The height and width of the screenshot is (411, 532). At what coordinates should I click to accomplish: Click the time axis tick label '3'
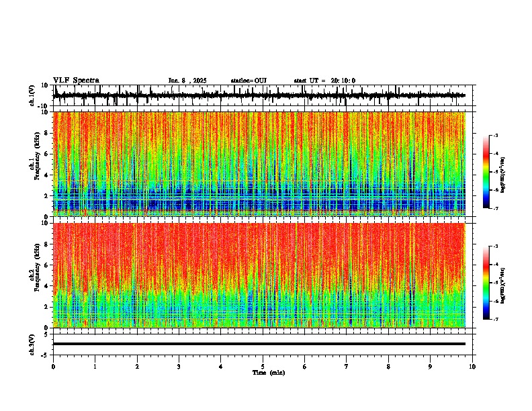179,367
